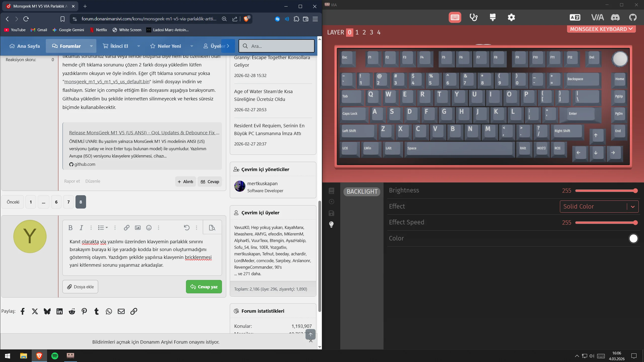Screen dimensions: 644x362
Task: Expand the Forumlar menu arrow
Action: coord(91,46)
